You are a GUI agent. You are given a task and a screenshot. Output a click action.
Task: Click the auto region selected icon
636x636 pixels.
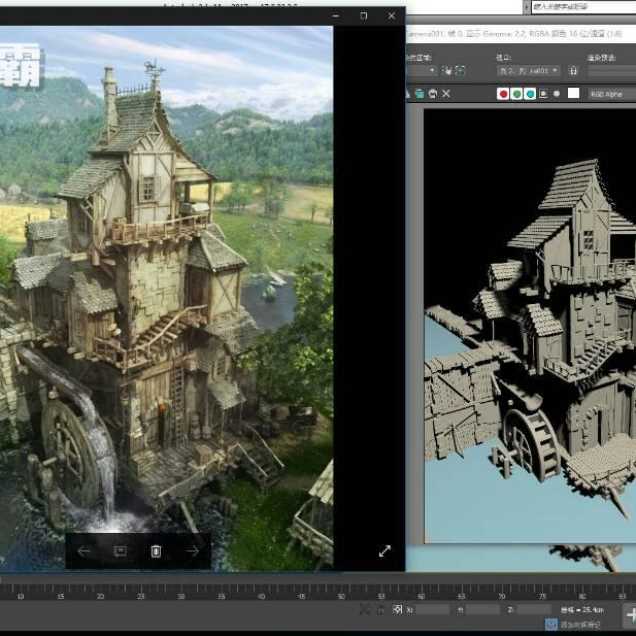460,71
